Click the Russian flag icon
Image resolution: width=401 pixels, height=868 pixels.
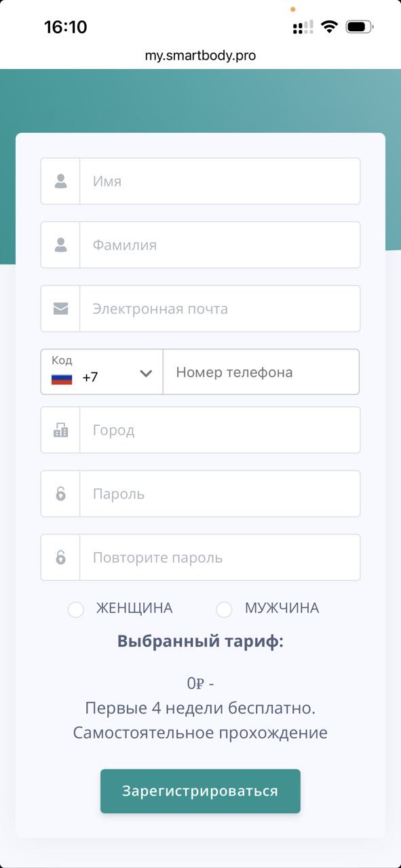pos(62,378)
